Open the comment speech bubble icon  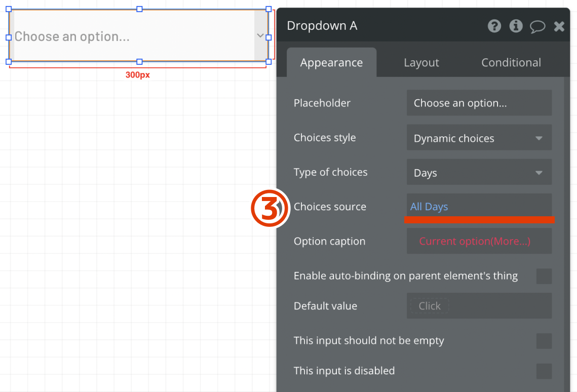(537, 26)
